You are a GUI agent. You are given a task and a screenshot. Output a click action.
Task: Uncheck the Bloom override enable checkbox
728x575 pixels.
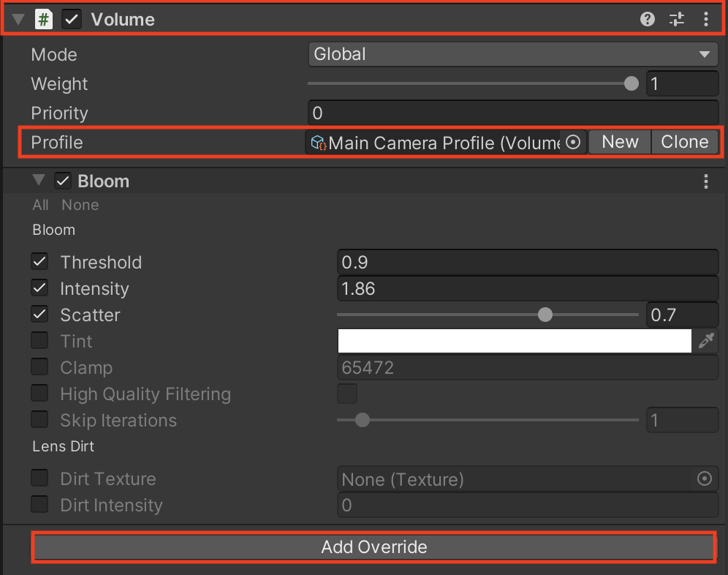point(64,181)
